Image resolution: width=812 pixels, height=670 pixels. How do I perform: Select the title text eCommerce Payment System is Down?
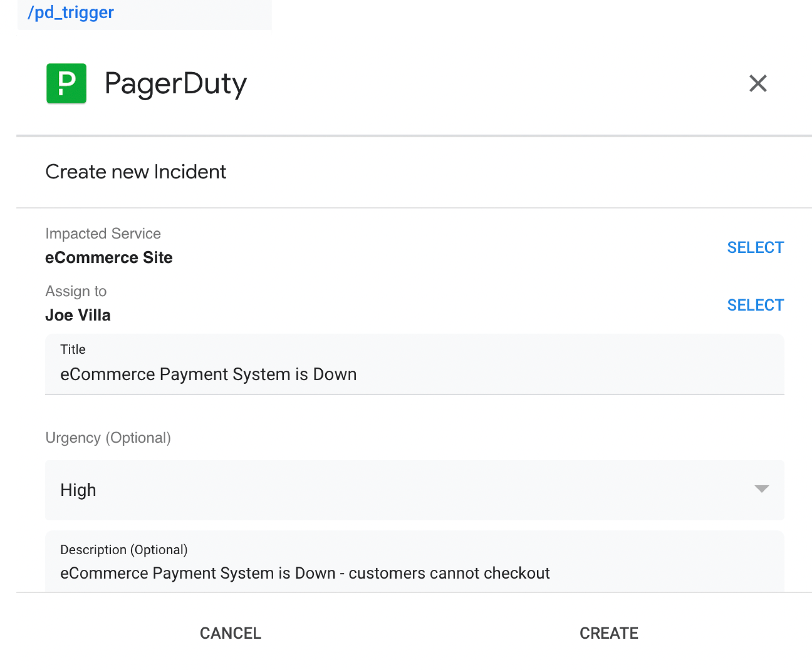pyautogui.click(x=209, y=374)
